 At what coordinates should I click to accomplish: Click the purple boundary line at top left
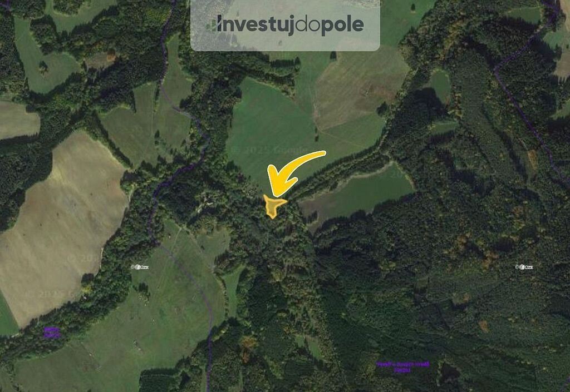(x=164, y=54)
